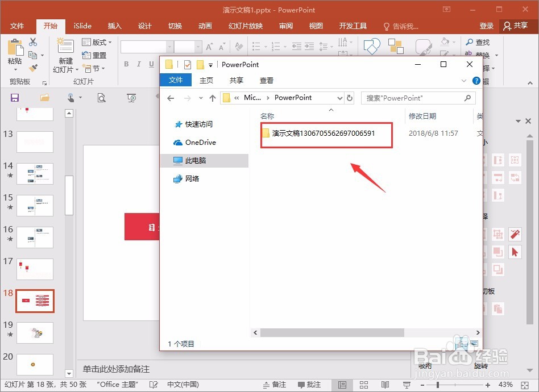
Task: Click the Bold formatting icon
Action: 126,64
